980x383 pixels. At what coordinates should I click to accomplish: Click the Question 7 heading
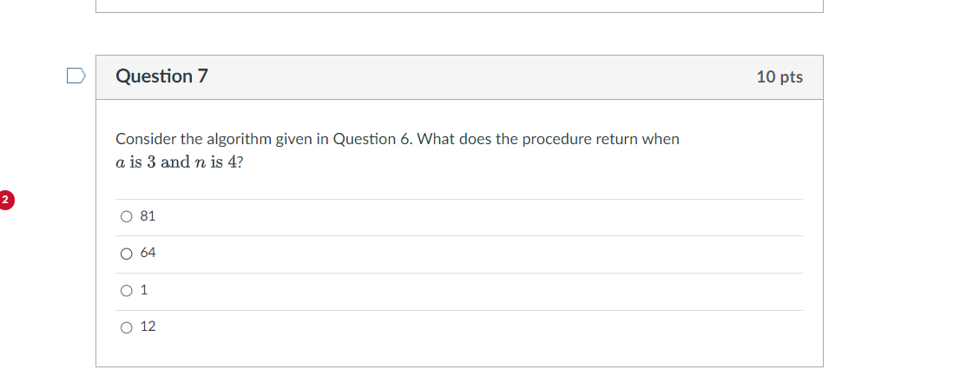click(161, 76)
